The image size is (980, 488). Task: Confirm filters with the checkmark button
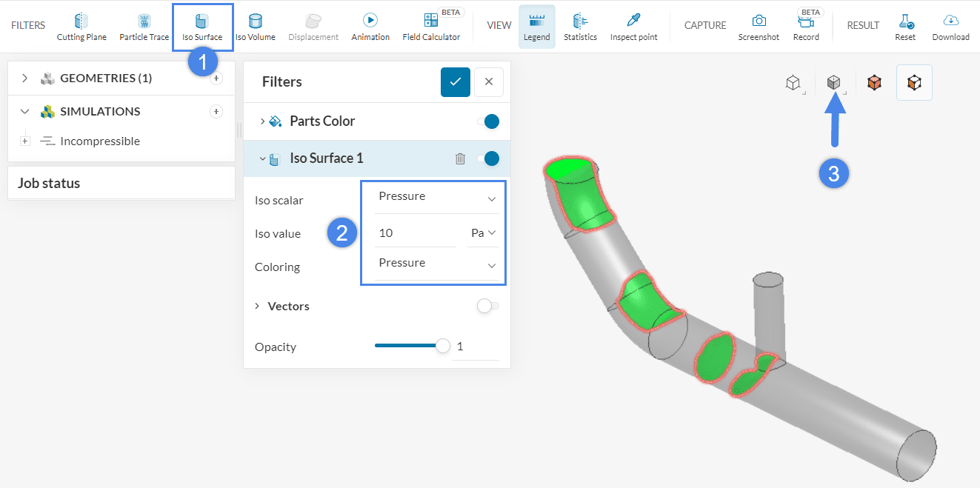click(x=455, y=82)
